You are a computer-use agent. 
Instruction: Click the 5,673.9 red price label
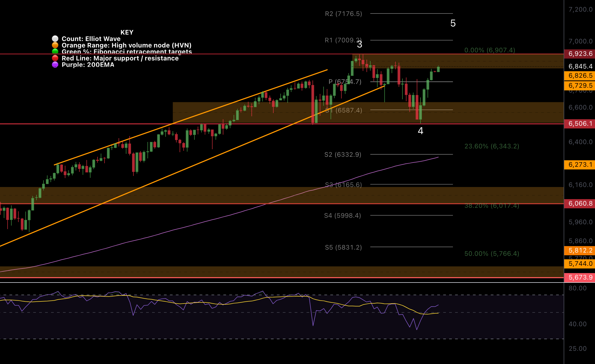click(580, 277)
